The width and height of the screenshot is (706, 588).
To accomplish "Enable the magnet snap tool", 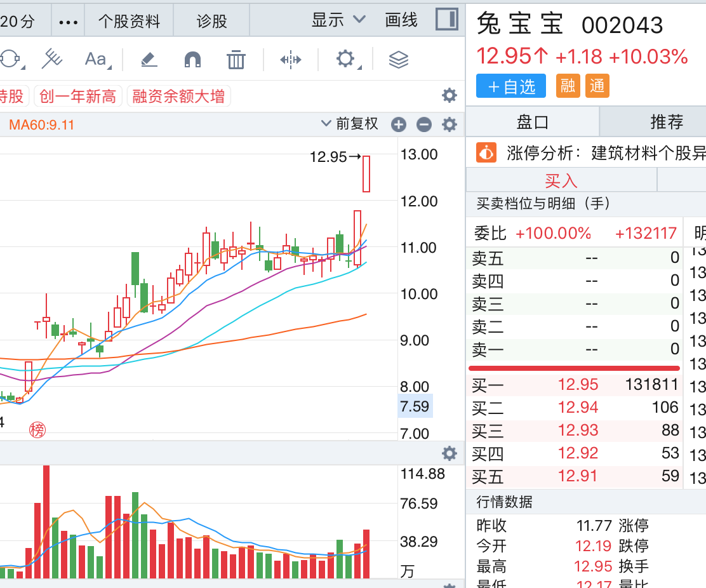I will (192, 60).
